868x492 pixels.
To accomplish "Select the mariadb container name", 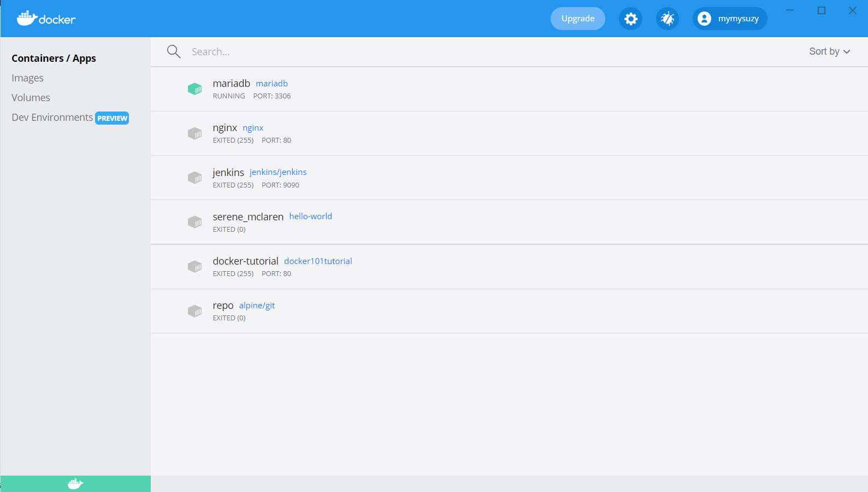I will point(231,83).
